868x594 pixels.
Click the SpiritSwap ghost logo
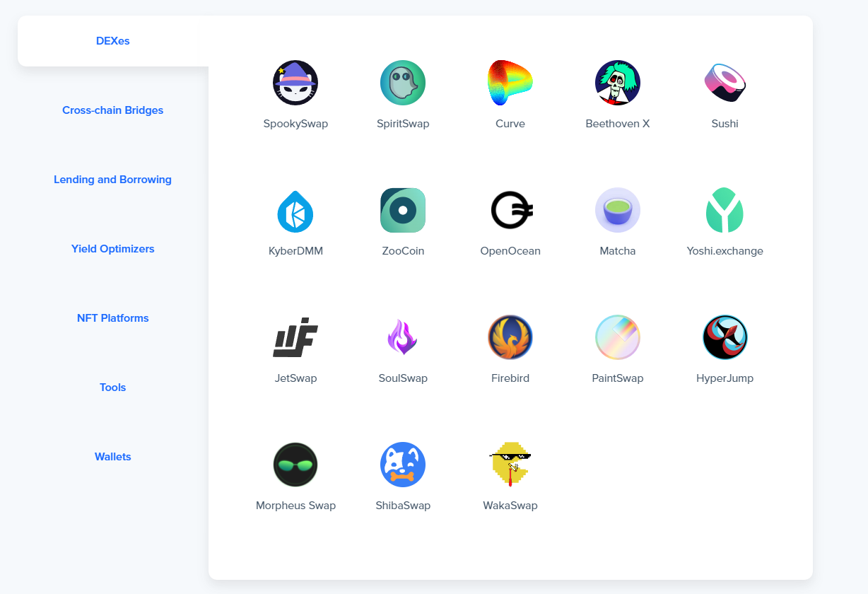pyautogui.click(x=403, y=83)
